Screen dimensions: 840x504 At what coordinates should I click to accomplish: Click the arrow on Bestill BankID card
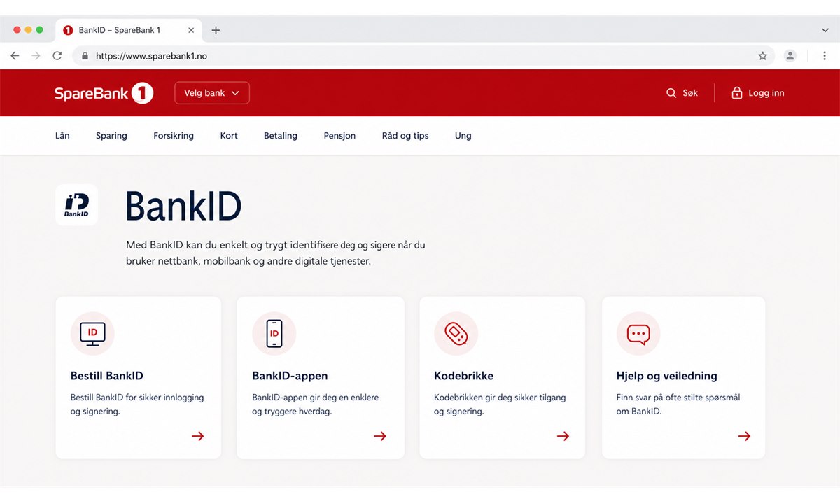point(198,436)
